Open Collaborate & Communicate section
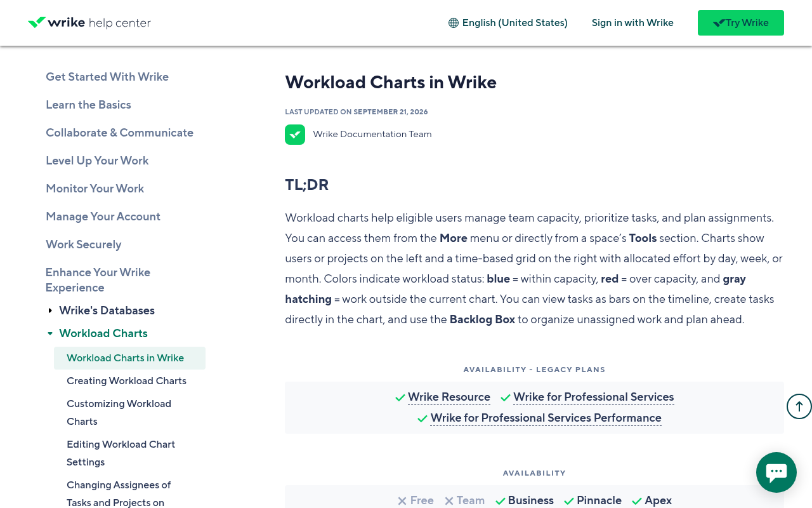The width and height of the screenshot is (812, 508). (119, 133)
